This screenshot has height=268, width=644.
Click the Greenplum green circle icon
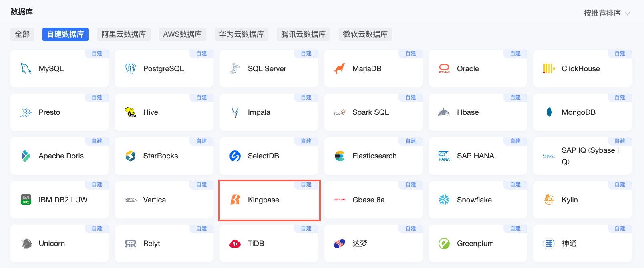tap(444, 243)
